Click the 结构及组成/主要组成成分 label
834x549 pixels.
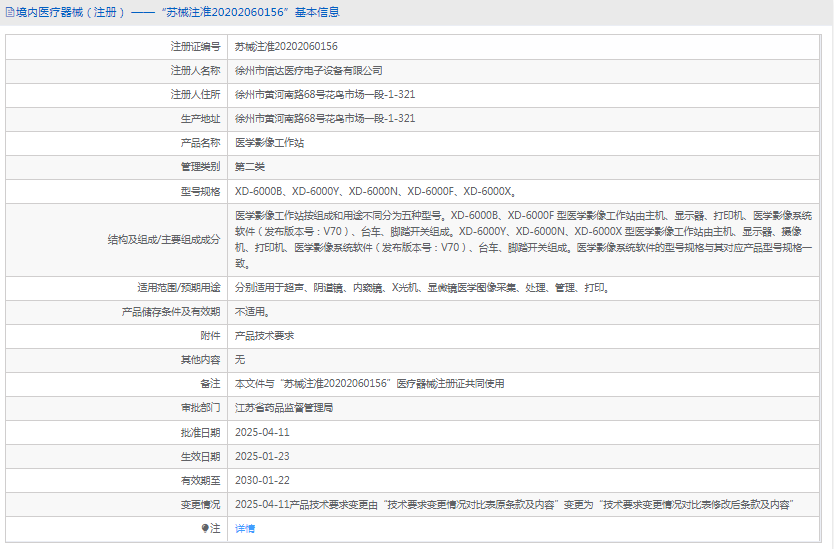click(164, 239)
